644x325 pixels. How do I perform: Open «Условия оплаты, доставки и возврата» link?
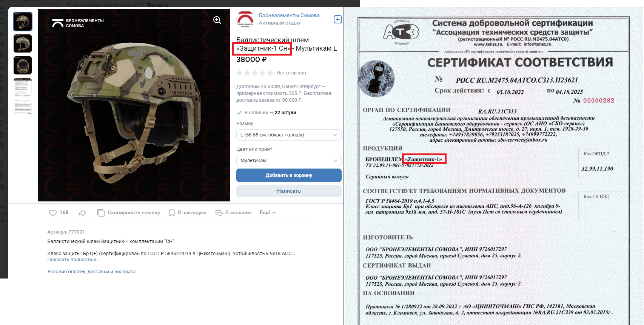tap(91, 272)
